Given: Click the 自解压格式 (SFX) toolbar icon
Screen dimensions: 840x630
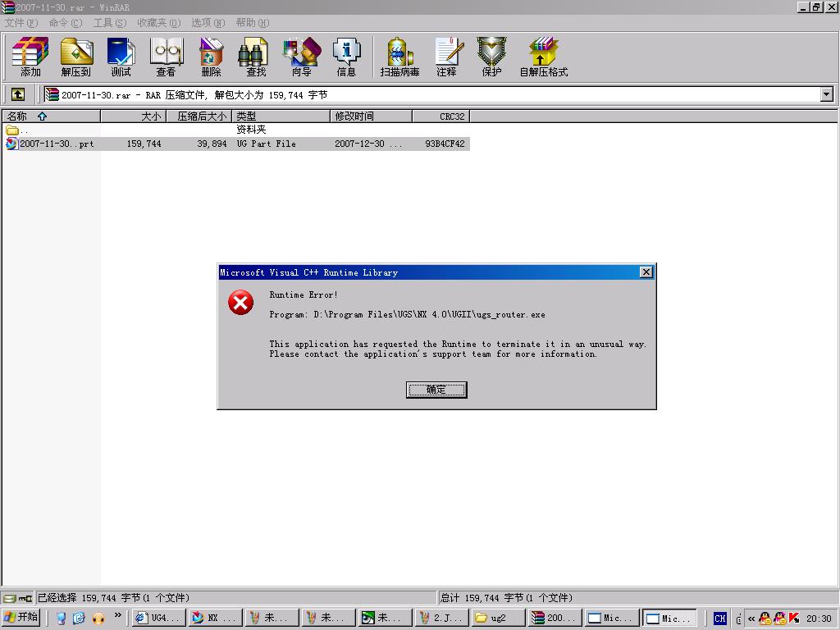Looking at the screenshot, I should pos(543,57).
